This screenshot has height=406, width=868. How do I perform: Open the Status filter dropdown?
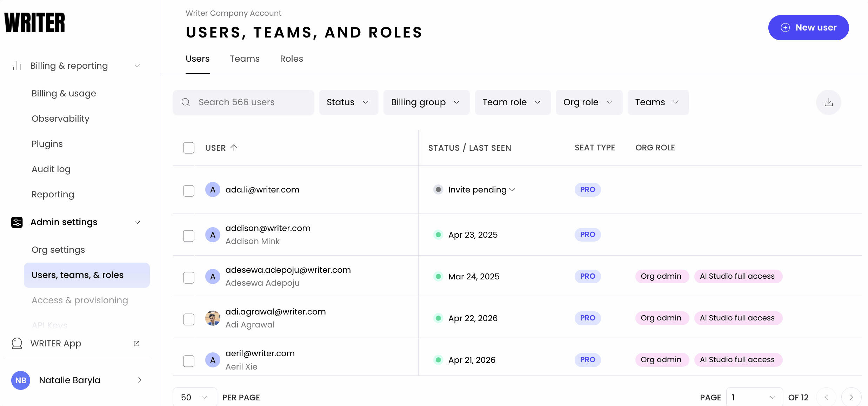point(348,102)
